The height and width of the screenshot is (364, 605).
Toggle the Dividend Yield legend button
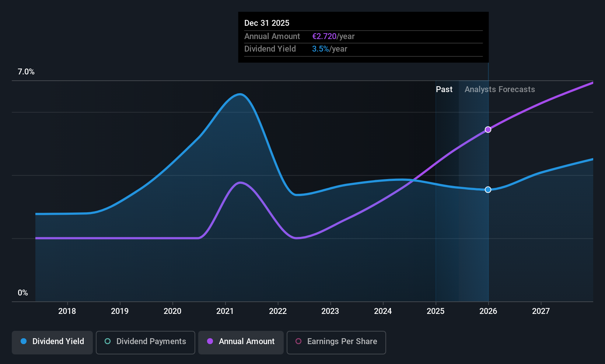coord(52,343)
